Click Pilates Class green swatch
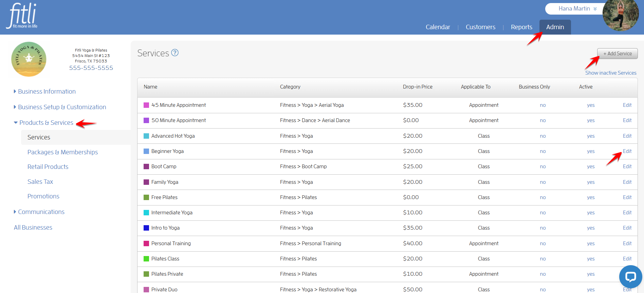 click(146, 259)
